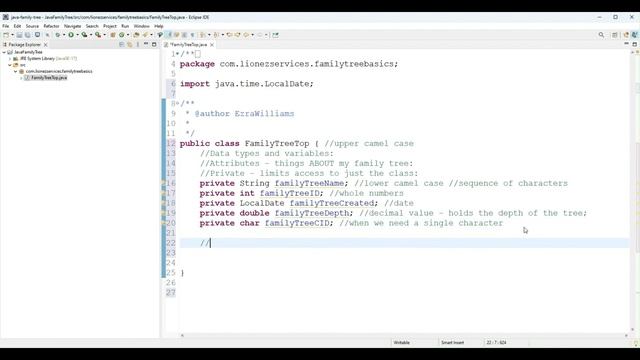The height and width of the screenshot is (360, 640).
Task: Click the Back navigation arrow
Action: (x=246, y=35)
